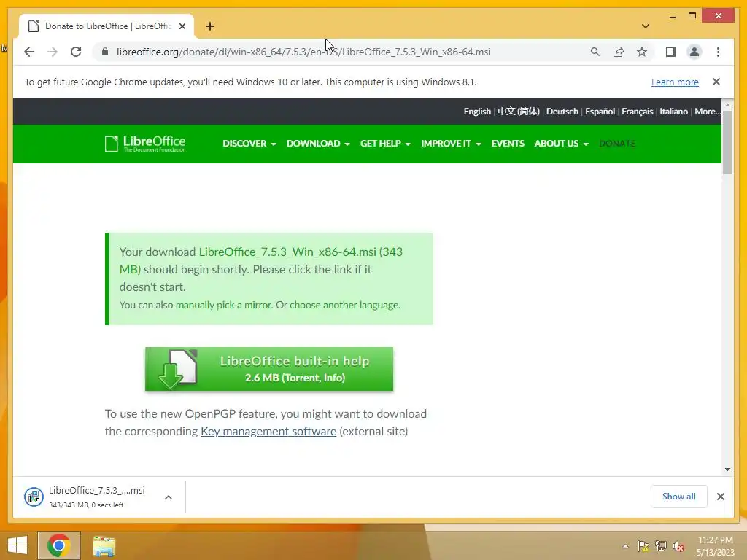Switch site language to English
The image size is (747, 560).
(477, 112)
